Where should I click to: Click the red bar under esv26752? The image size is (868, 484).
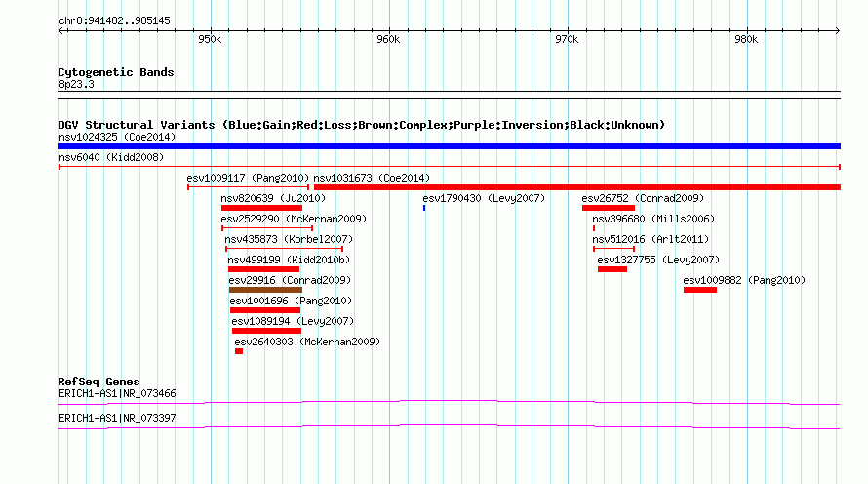click(x=609, y=208)
